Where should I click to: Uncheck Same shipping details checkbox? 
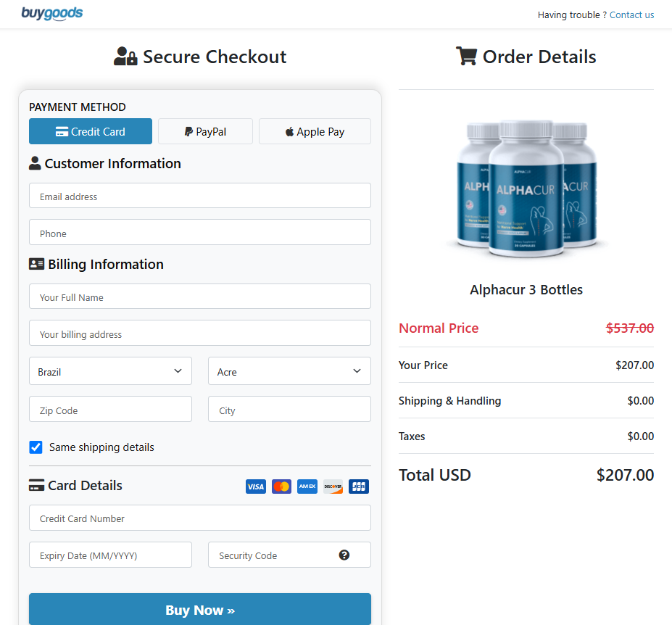pos(36,447)
